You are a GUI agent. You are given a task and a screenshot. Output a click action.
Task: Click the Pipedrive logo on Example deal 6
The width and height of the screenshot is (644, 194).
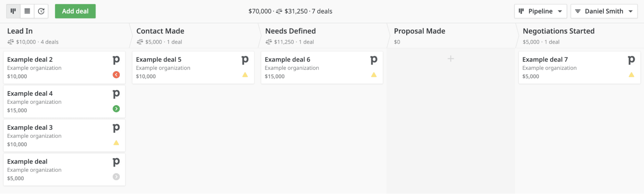click(373, 60)
